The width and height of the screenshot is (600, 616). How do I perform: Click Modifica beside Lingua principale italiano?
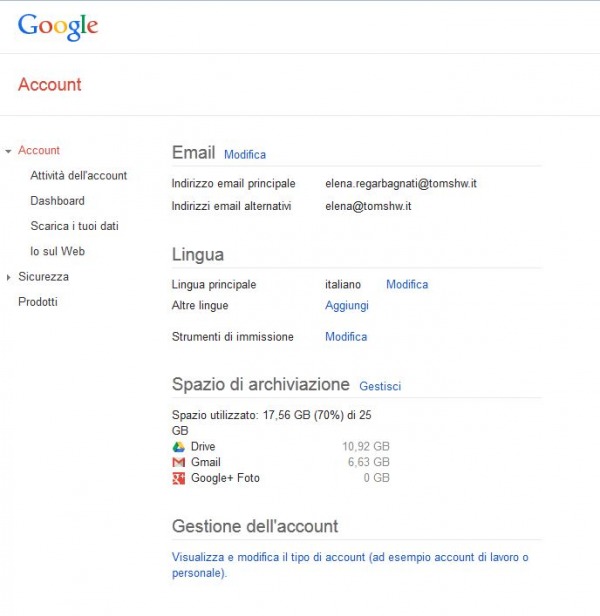[x=407, y=284]
